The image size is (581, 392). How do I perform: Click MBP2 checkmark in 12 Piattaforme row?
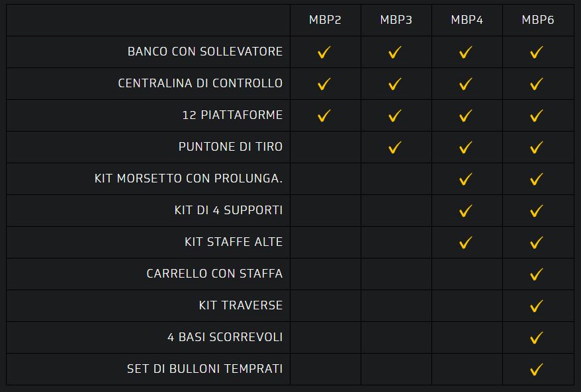[324, 116]
